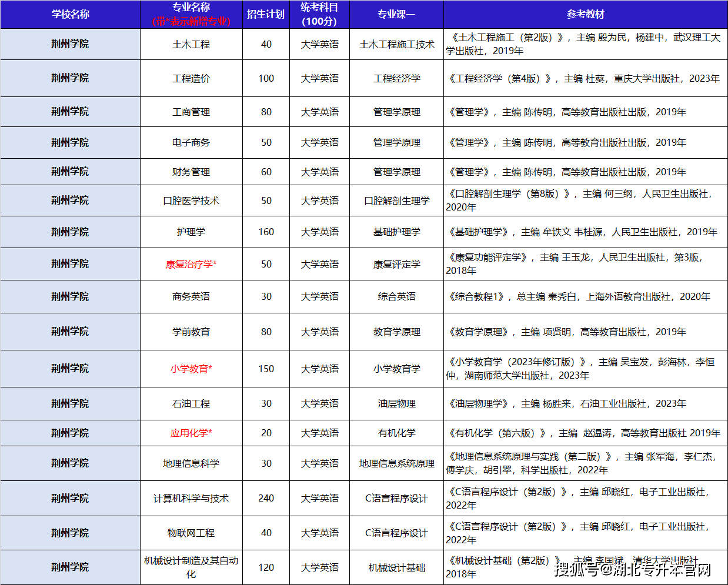
Task: Click the 油层物理 course cell
Action: pos(396,403)
